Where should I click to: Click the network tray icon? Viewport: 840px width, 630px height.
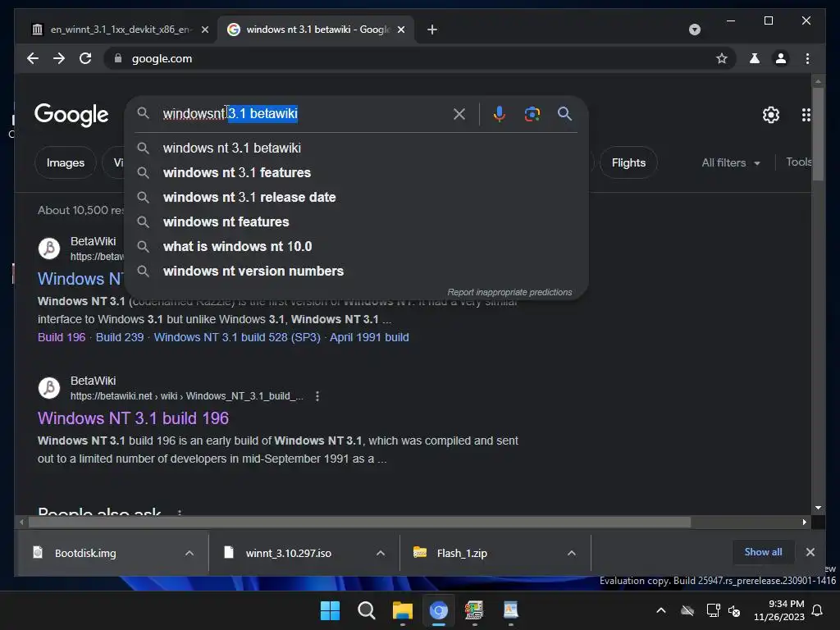(x=713, y=610)
